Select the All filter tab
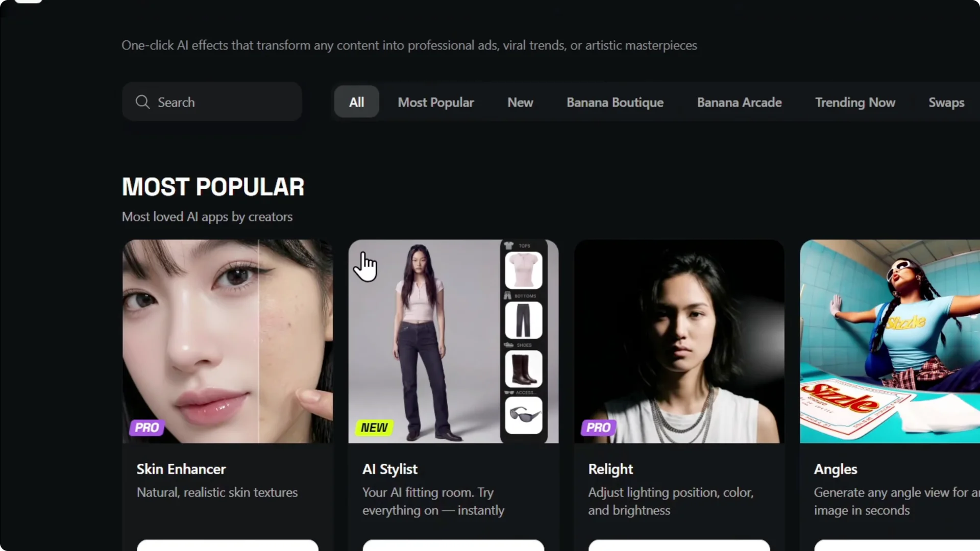980x551 pixels. tap(356, 102)
